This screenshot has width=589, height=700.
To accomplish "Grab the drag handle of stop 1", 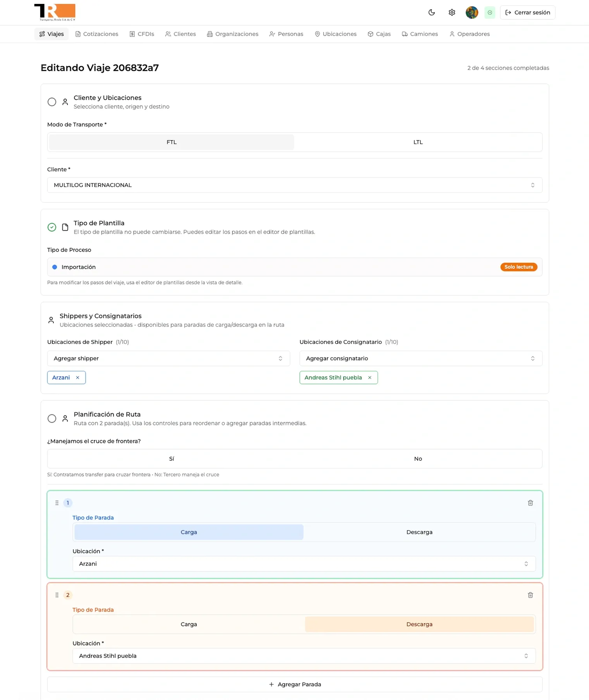I will (57, 503).
